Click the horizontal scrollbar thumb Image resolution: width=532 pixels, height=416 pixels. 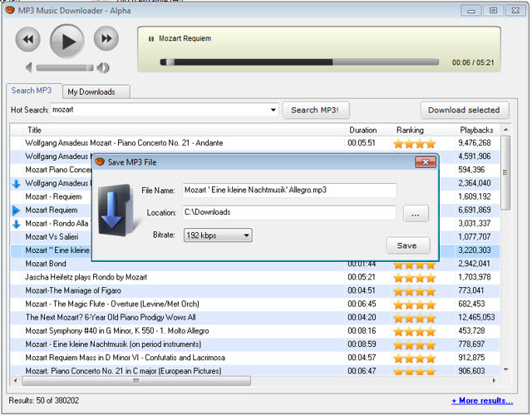[136, 381]
